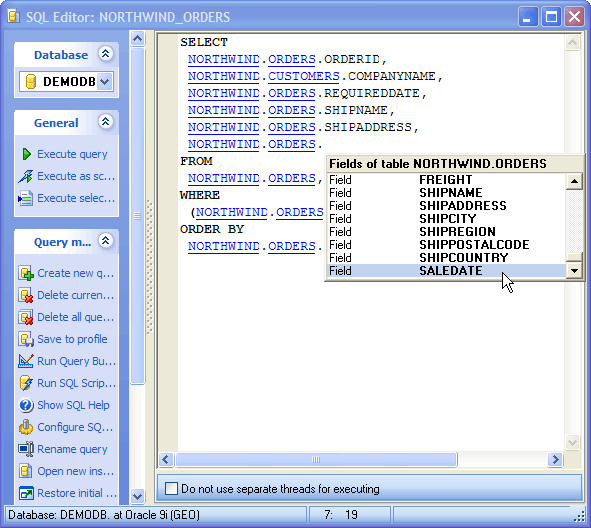The image size is (591, 528).
Task: Click the Run SQL Script icon
Action: 26,383
